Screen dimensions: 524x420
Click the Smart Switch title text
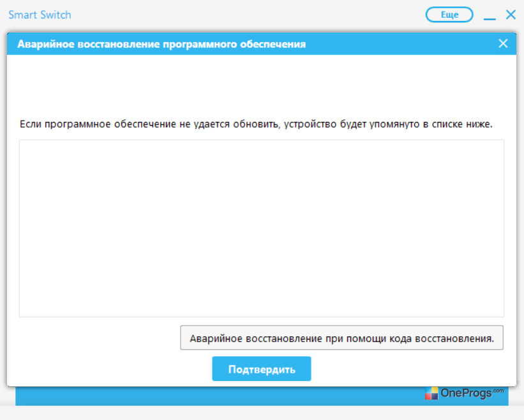(x=40, y=15)
